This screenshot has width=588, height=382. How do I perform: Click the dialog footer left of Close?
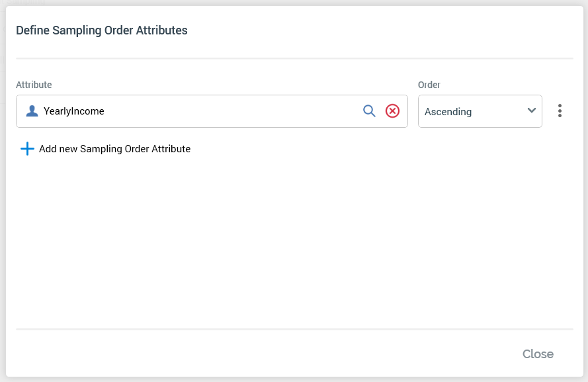pos(265,354)
